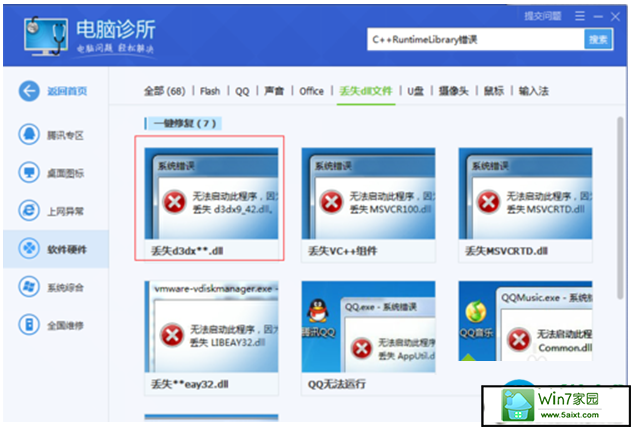Switch to the Office tab
631x427 pixels.
tap(311, 91)
